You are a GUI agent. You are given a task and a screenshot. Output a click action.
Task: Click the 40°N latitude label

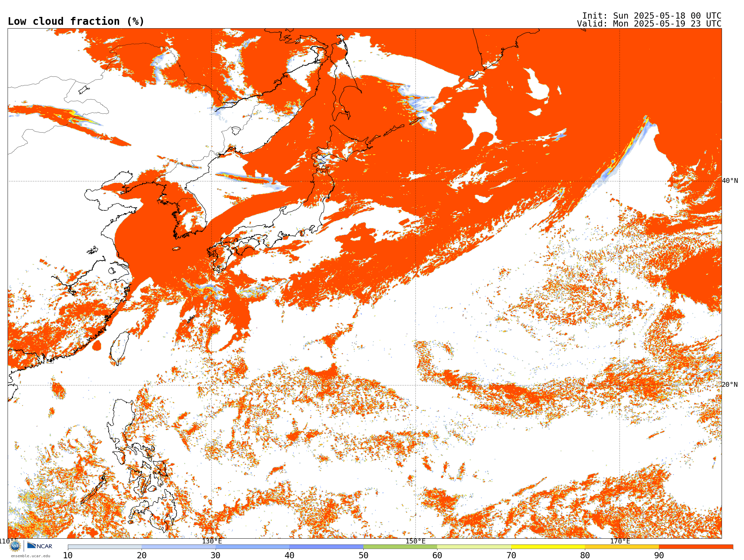coord(730,181)
